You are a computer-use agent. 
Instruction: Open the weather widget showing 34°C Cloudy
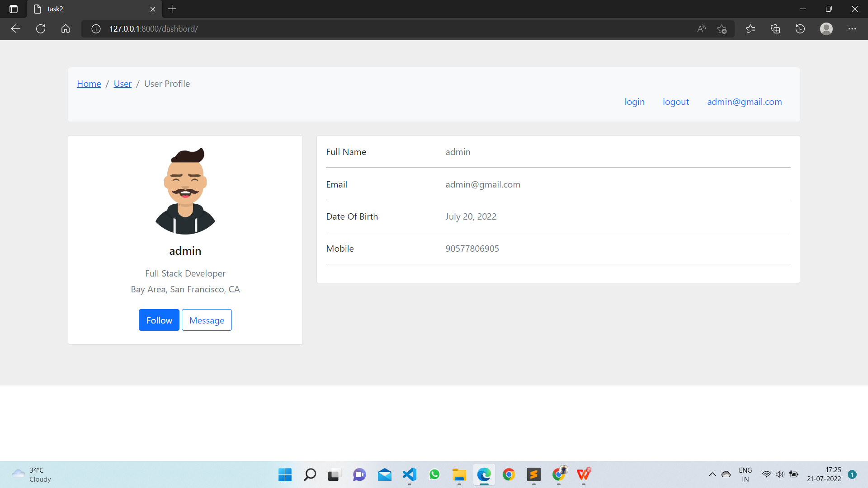32,474
